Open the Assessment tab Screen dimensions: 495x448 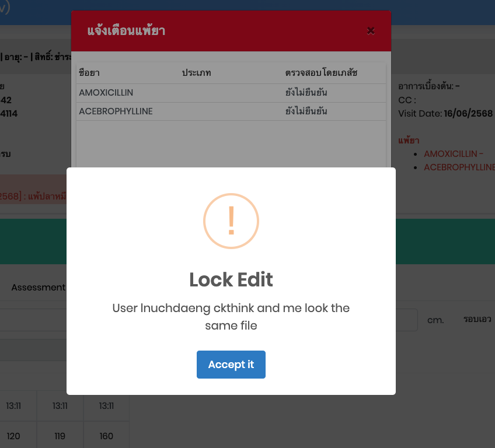38,287
